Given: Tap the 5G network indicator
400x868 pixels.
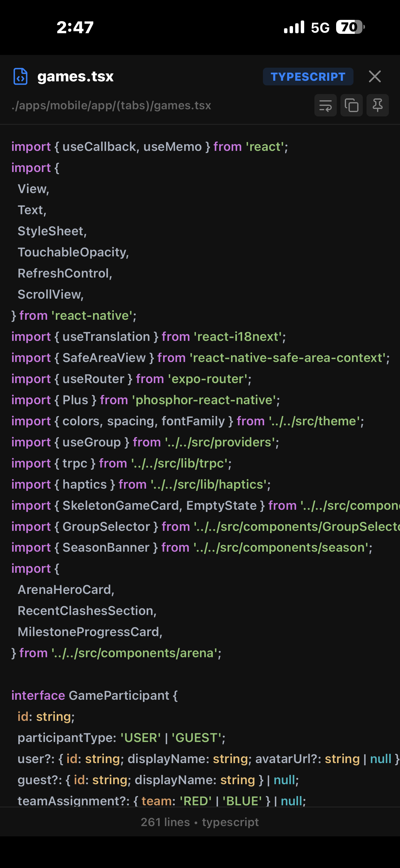Looking at the screenshot, I should pyautogui.click(x=320, y=28).
